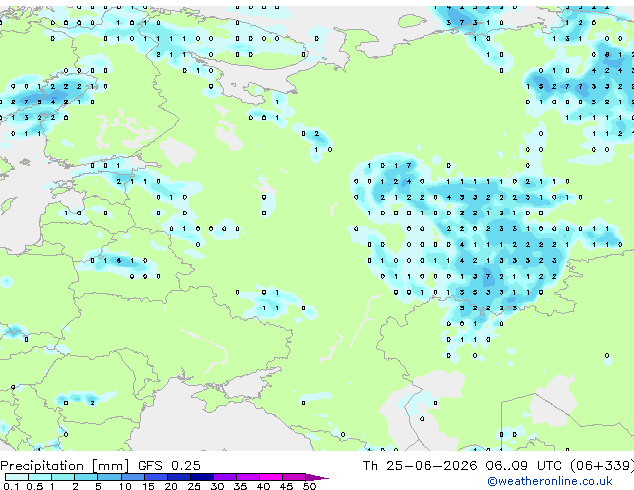Click the 'Th 25-06-2026' date text

pos(420,466)
